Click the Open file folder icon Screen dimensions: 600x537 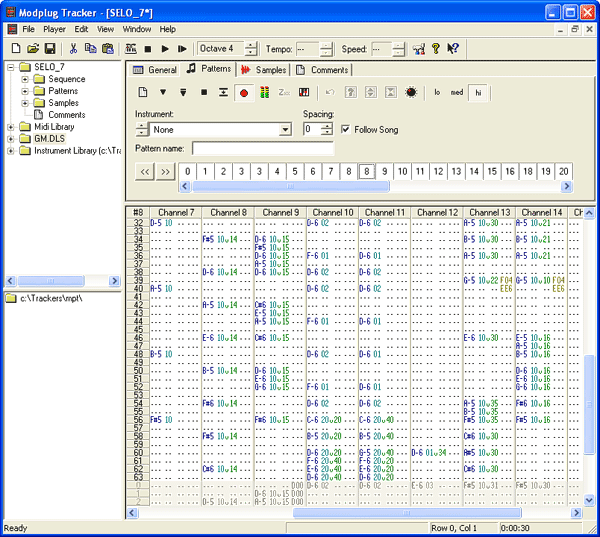[x=32, y=48]
